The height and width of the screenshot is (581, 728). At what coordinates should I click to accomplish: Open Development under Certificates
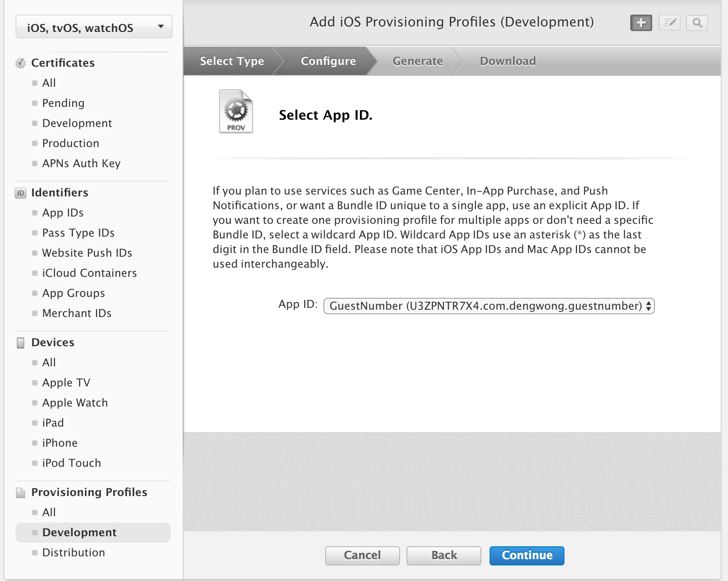click(77, 123)
